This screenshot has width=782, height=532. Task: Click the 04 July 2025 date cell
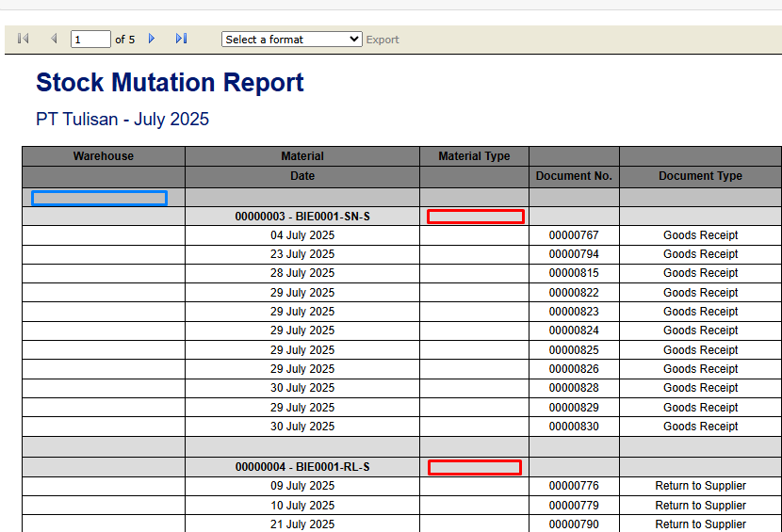[302, 235]
